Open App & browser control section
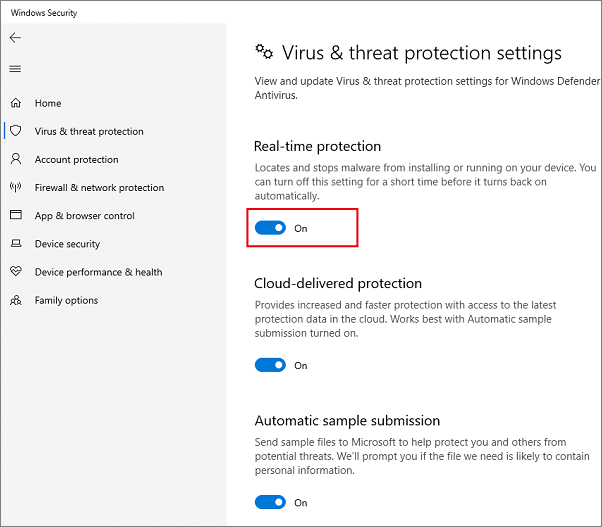The height and width of the screenshot is (527, 602). click(84, 216)
